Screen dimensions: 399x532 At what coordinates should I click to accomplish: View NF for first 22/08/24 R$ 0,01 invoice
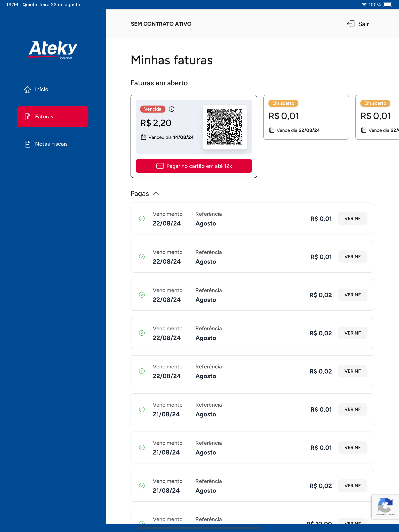(353, 219)
